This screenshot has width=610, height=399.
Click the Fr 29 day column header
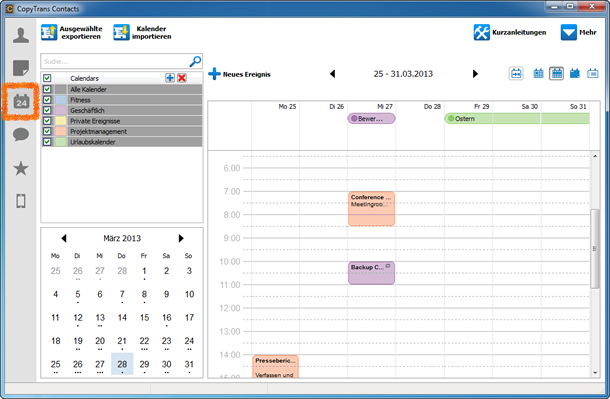pyautogui.click(x=481, y=107)
